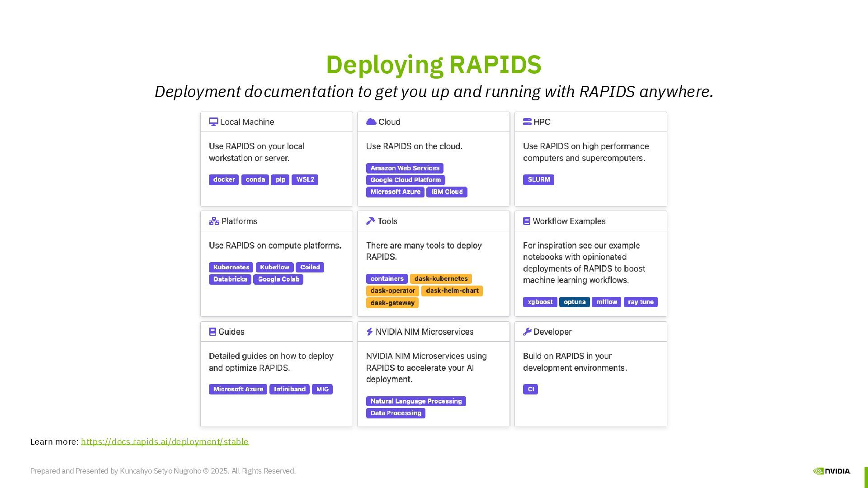This screenshot has height=488, width=868.
Task: Select Natural Language Processing badge
Action: 416,401
